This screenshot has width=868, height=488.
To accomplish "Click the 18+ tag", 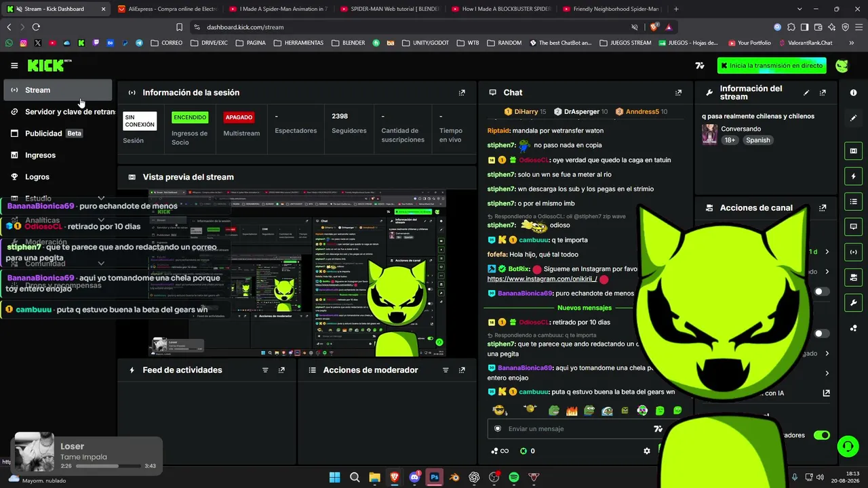I will click(730, 140).
